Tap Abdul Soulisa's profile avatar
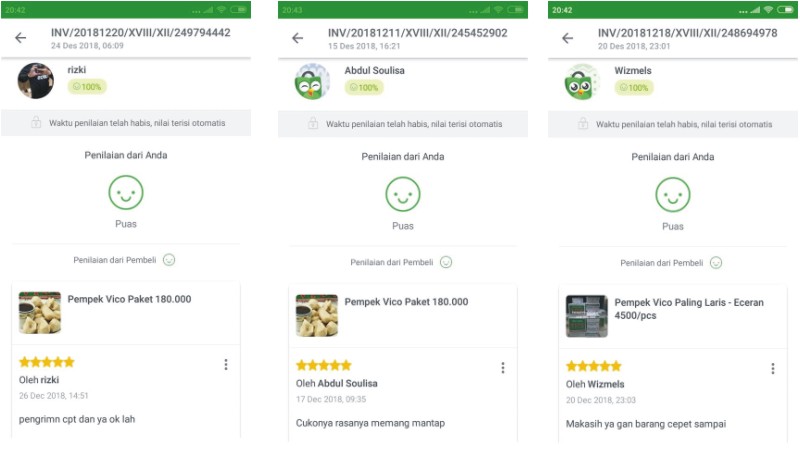This screenshot has width=800, height=450. click(312, 81)
